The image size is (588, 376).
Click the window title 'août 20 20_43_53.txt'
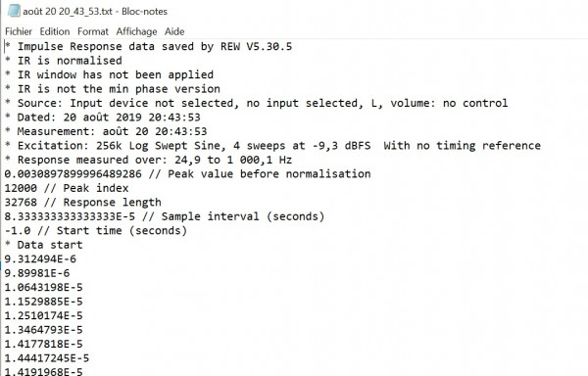pyautogui.click(x=68, y=11)
